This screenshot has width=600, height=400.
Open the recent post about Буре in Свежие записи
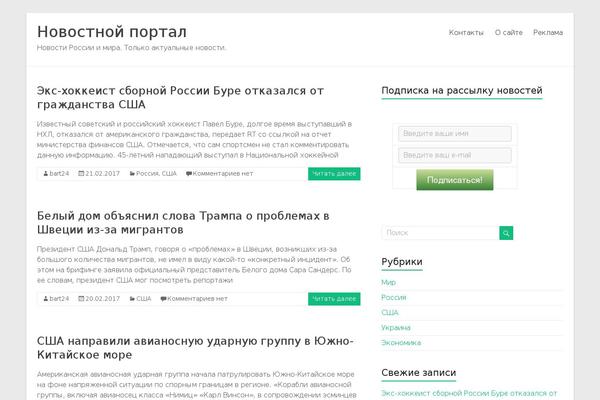(x=469, y=393)
